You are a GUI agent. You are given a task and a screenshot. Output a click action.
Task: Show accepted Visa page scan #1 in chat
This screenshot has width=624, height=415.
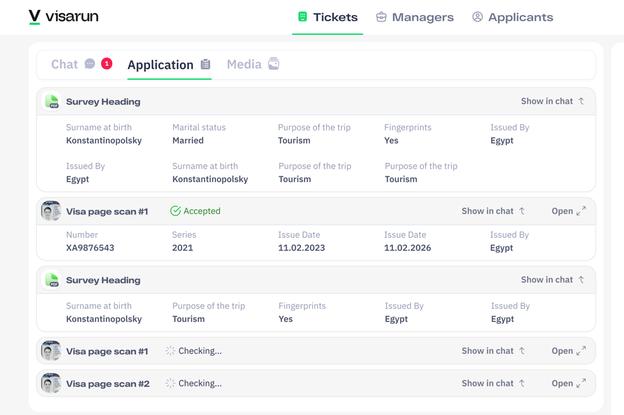click(493, 211)
